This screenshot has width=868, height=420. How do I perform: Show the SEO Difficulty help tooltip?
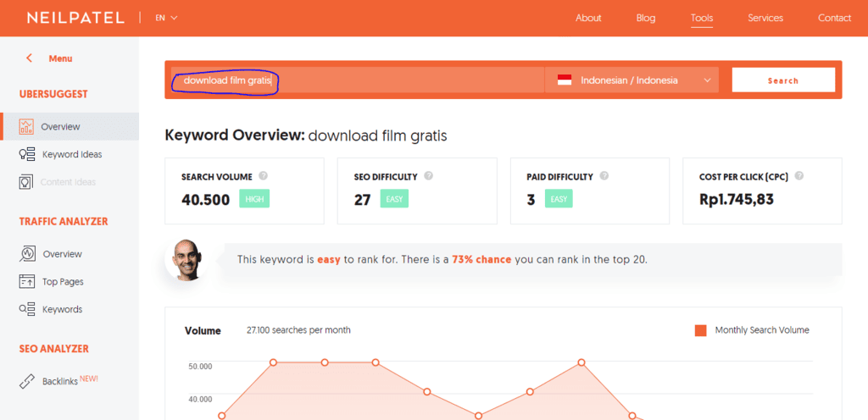coord(428,176)
